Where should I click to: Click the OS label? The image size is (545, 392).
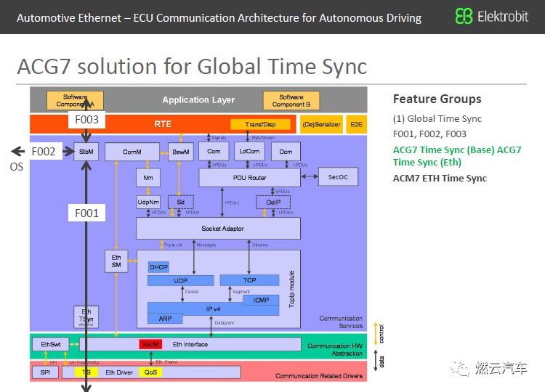pyautogui.click(x=16, y=167)
